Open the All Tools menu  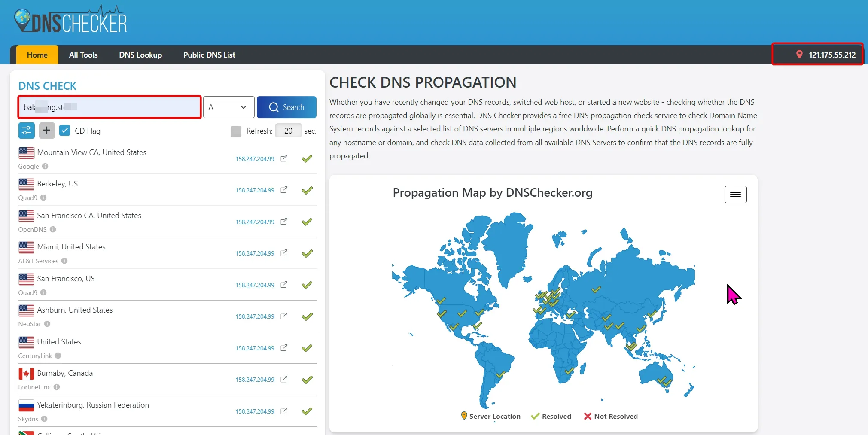(83, 55)
